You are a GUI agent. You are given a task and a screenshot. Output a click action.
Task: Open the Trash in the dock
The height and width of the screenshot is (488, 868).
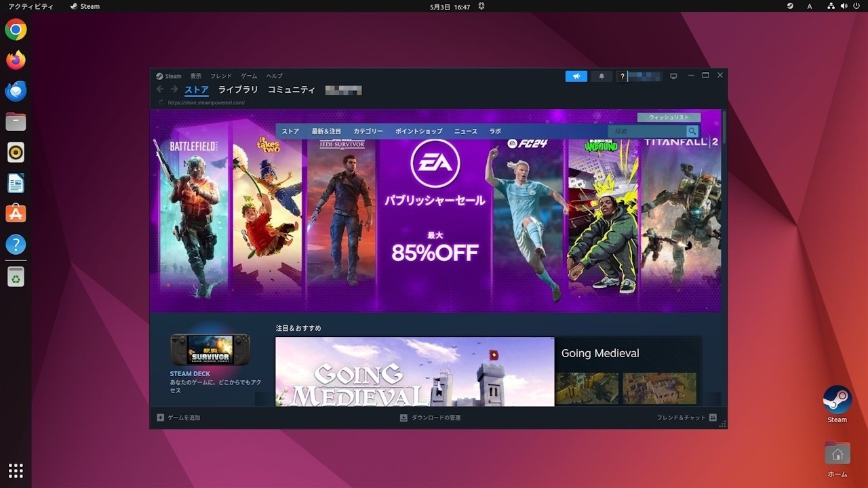16,277
